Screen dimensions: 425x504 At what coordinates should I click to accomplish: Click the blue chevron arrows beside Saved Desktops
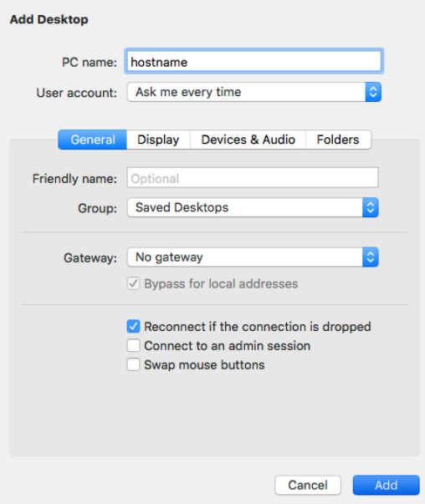[x=371, y=207]
